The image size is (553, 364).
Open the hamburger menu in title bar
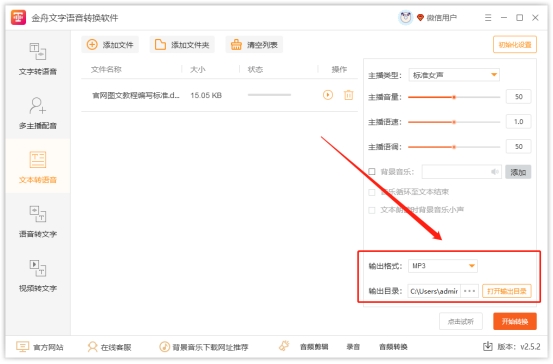pyautogui.click(x=488, y=18)
